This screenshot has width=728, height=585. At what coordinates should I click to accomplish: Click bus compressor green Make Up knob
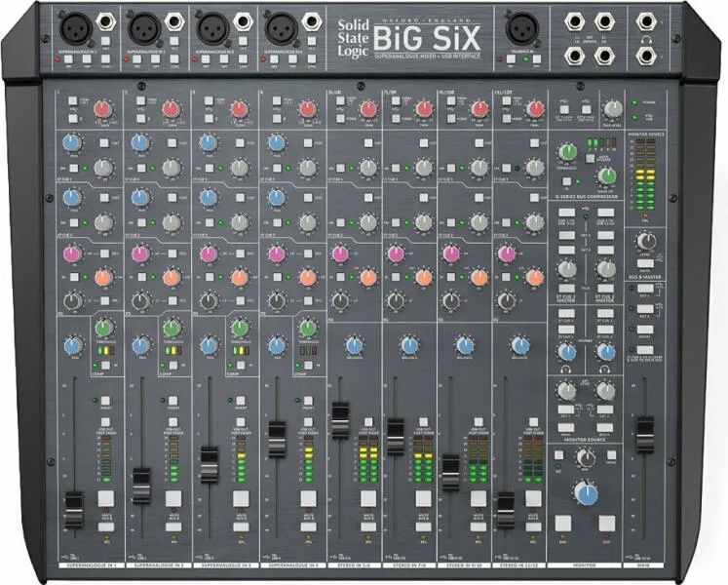click(606, 175)
